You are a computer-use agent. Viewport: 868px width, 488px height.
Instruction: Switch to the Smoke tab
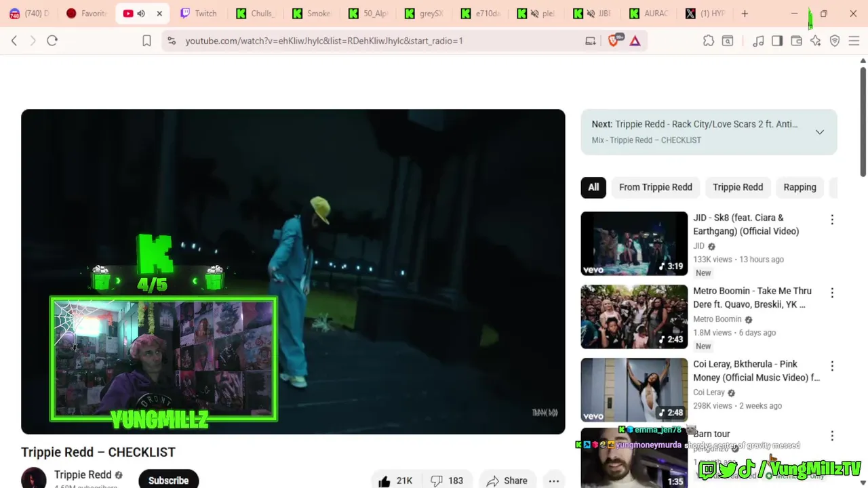[311, 14]
